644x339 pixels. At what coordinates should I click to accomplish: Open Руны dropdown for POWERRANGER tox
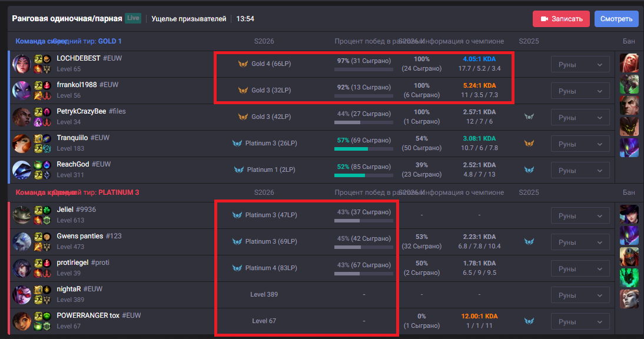[x=580, y=322]
